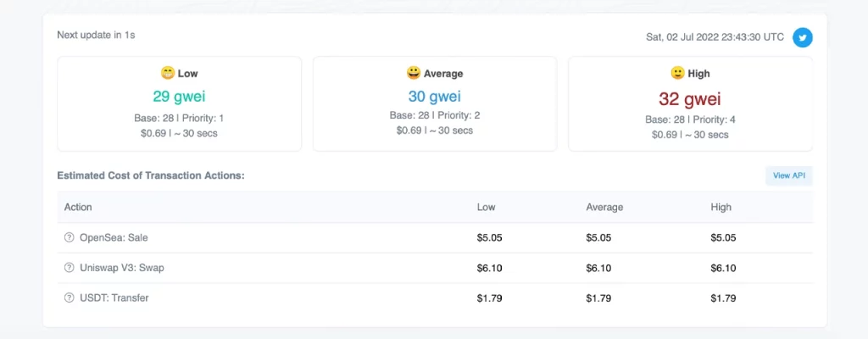Click the smiling emoji beside Average
The image size is (868, 339).
pos(413,73)
